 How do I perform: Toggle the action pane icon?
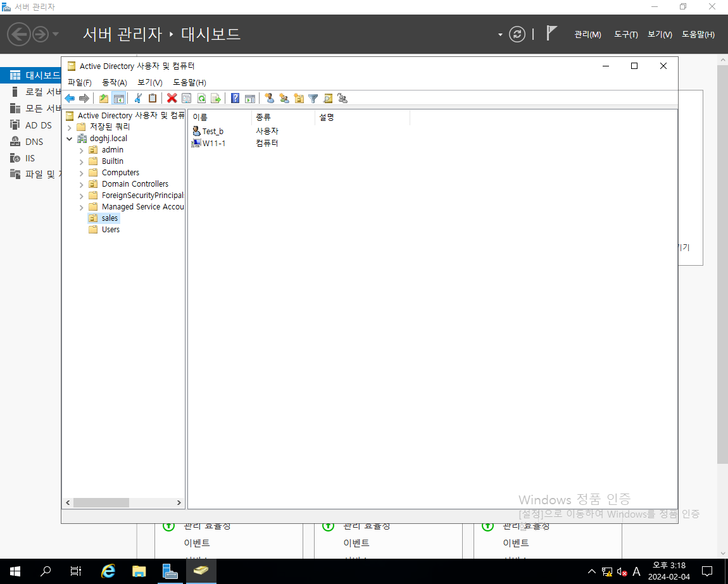coord(250,99)
